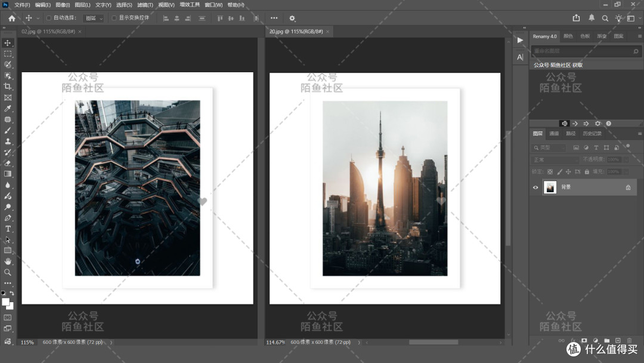Delete layer with the trash icon
Image resolution: width=644 pixels, height=363 pixels.
point(629,340)
